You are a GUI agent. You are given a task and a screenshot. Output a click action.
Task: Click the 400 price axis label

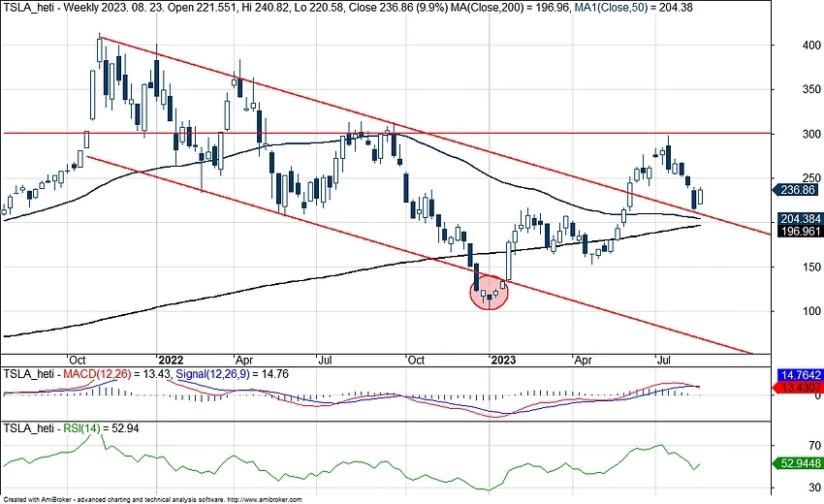click(811, 46)
